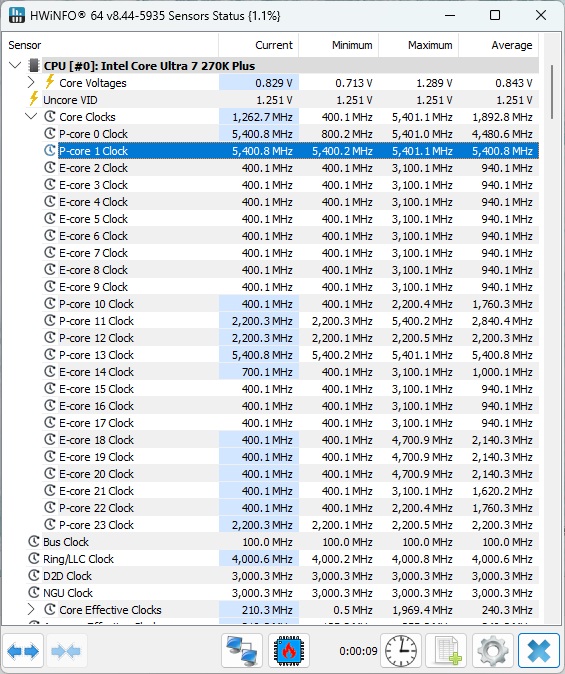Click the Minimum column header
Viewport: 565px width, 674px height.
pos(338,45)
